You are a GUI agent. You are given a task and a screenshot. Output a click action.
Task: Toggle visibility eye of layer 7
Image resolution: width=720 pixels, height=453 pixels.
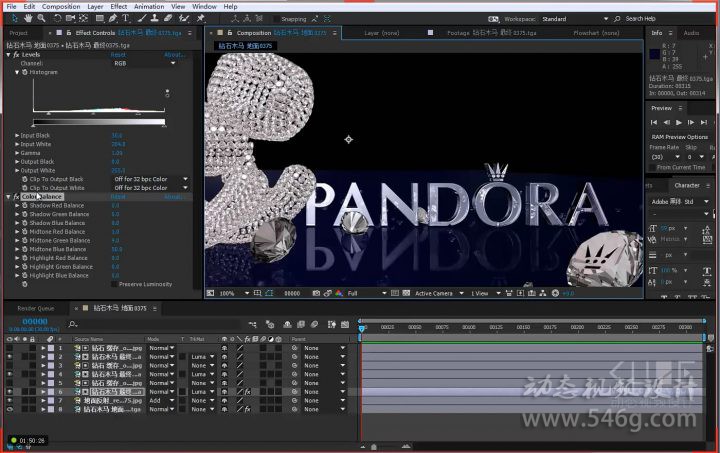[x=10, y=400]
